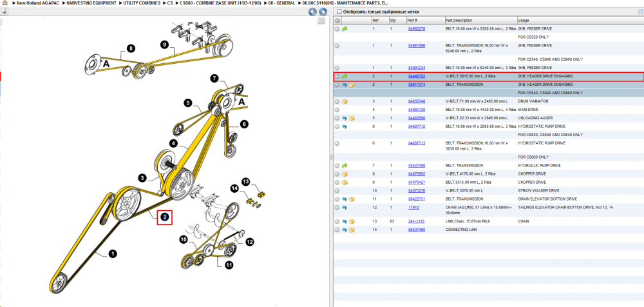Viewport: 644px width, 307px height.
Task: Select callout 4 on the belt diagram
Action: 173,143
